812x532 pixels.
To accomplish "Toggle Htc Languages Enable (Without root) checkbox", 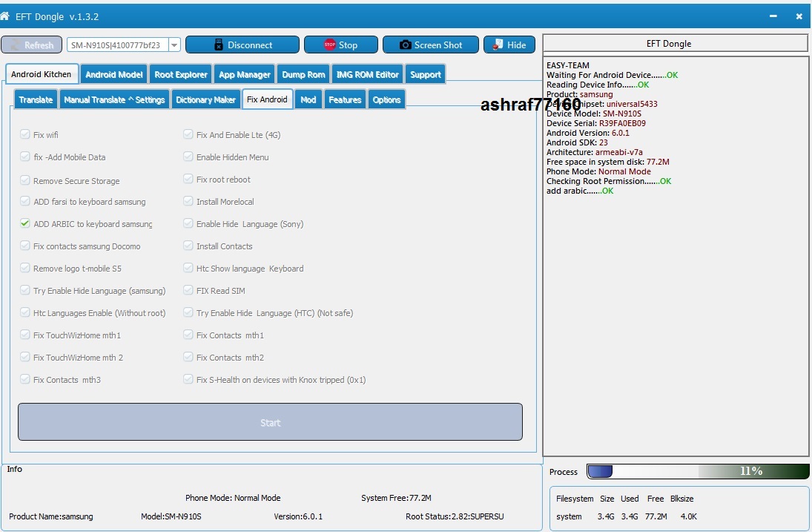I will click(25, 312).
